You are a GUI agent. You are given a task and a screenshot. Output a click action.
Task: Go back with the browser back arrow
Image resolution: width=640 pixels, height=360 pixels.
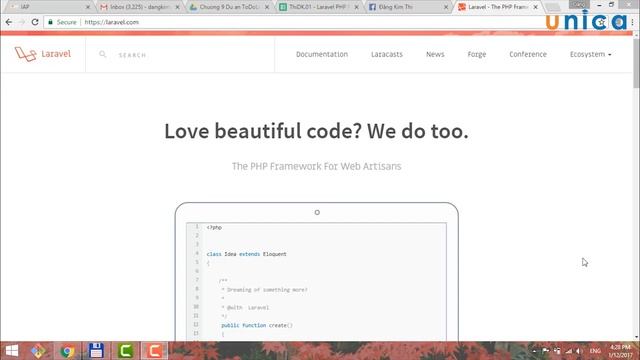(9, 22)
